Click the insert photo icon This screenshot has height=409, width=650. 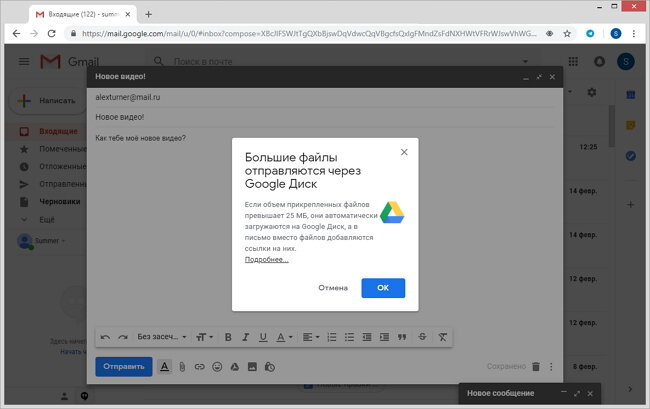point(252,366)
